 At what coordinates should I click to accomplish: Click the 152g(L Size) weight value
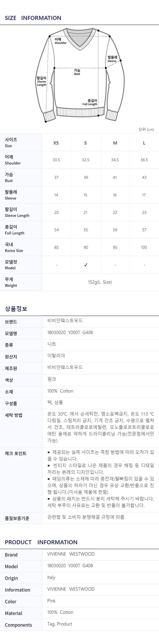coord(100,282)
